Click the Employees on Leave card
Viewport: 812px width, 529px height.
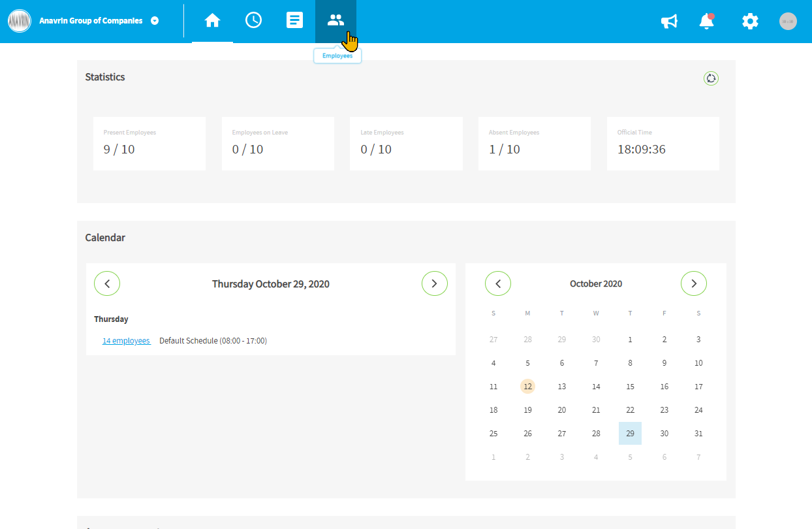[278, 144]
